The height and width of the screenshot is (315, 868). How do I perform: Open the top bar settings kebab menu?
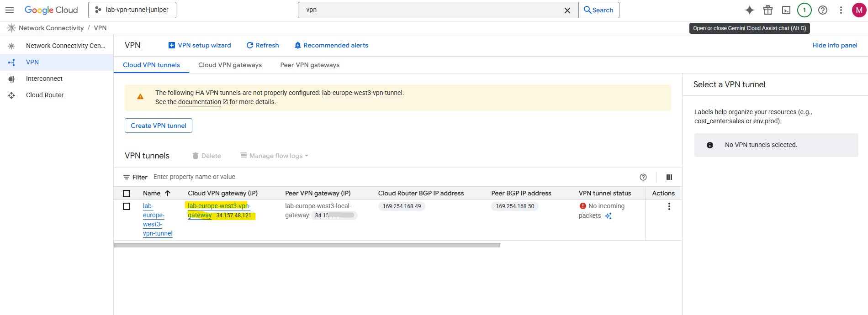[841, 10]
